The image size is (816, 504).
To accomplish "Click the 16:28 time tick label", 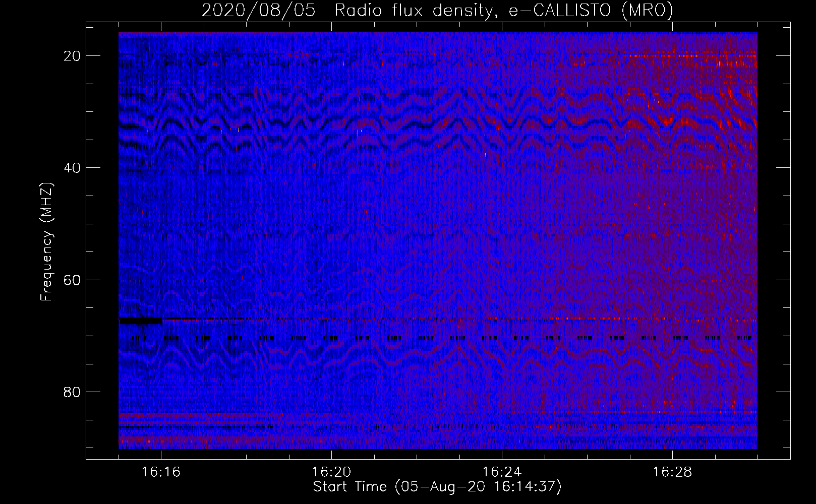I will pyautogui.click(x=672, y=472).
